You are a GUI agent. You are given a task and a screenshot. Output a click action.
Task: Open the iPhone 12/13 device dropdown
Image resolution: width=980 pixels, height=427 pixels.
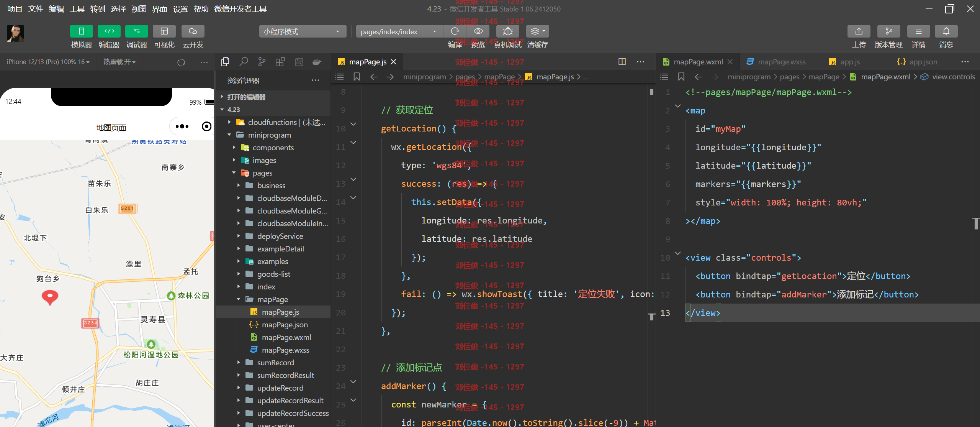point(48,62)
